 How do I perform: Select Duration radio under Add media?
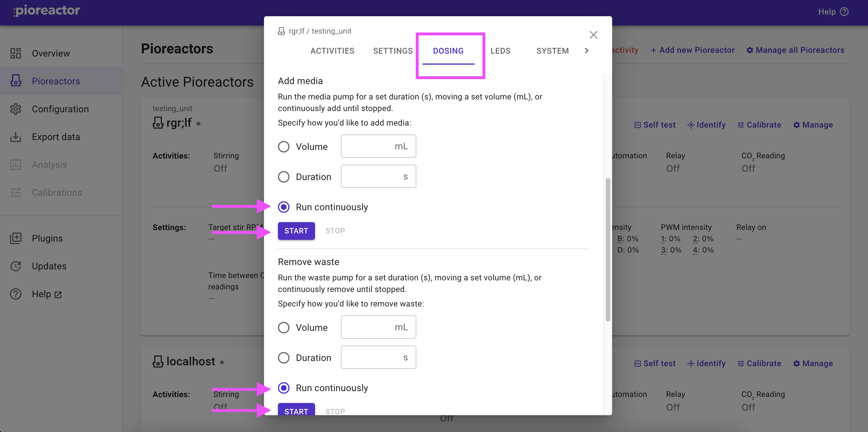tap(283, 177)
